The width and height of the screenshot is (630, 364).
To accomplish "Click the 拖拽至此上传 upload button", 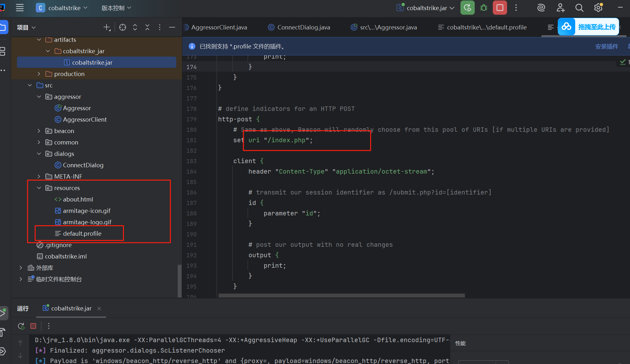I will (x=589, y=27).
